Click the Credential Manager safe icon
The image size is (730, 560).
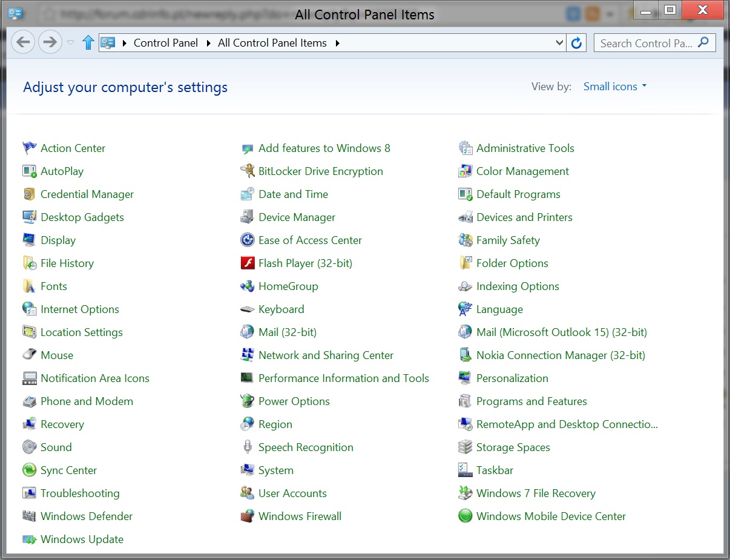(x=29, y=194)
